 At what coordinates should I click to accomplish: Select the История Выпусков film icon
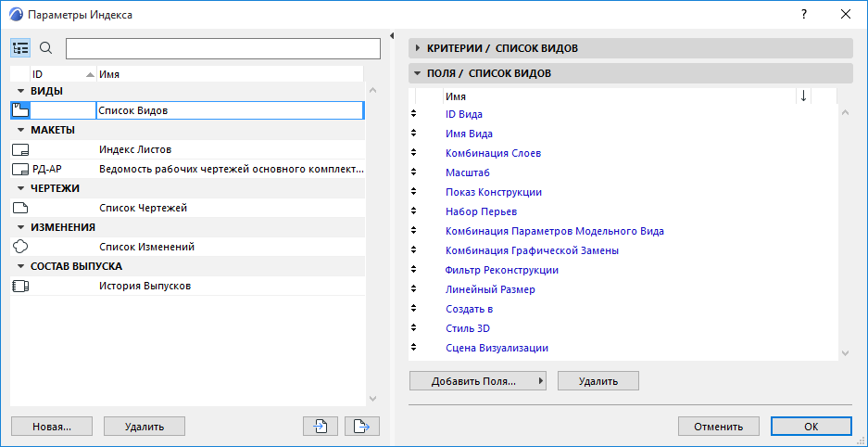click(20, 286)
